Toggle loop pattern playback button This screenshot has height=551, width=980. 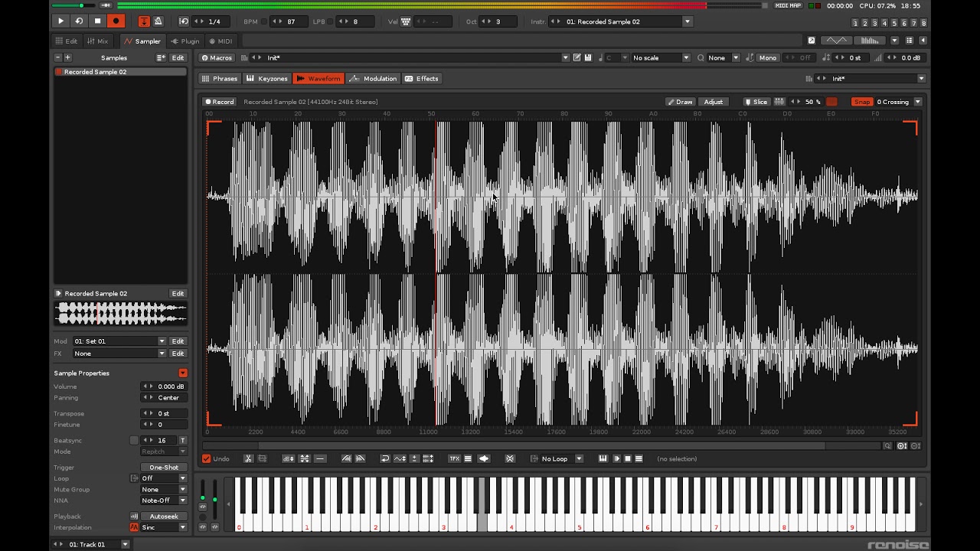[79, 21]
